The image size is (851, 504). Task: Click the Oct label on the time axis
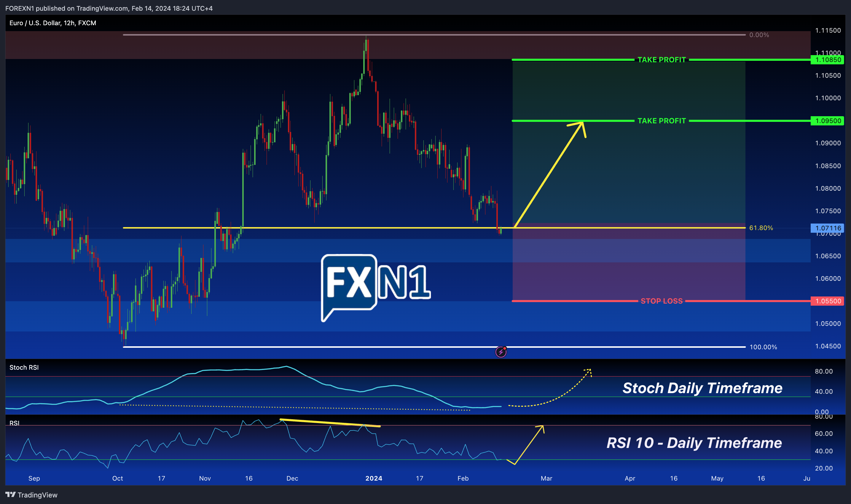click(x=117, y=478)
